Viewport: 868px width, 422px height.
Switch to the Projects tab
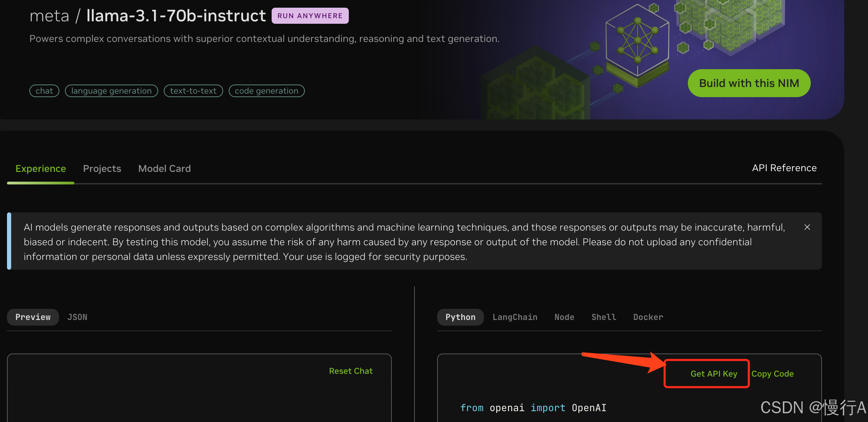pyautogui.click(x=102, y=168)
